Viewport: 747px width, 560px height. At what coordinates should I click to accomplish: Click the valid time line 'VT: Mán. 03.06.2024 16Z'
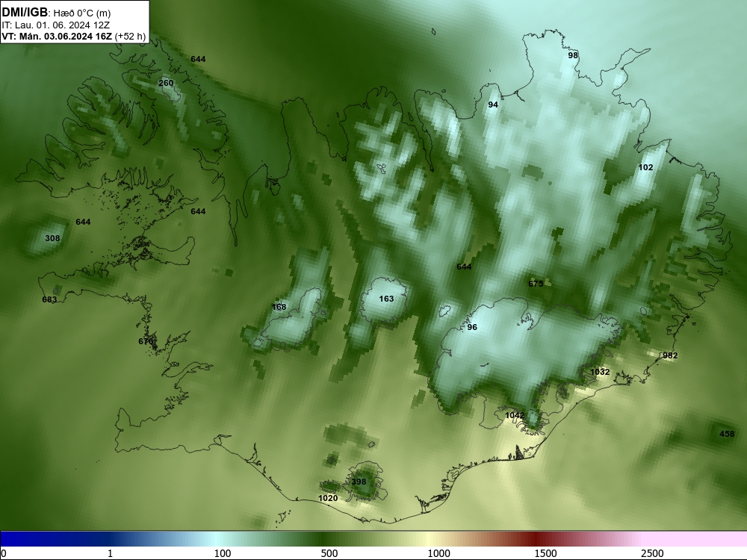tap(57, 36)
